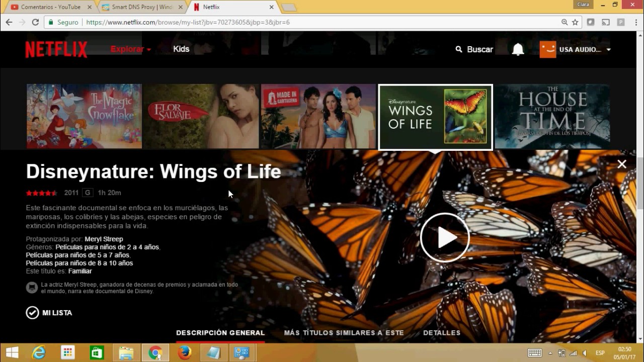
Task: Go back in browser history
Action: pyautogui.click(x=9, y=22)
